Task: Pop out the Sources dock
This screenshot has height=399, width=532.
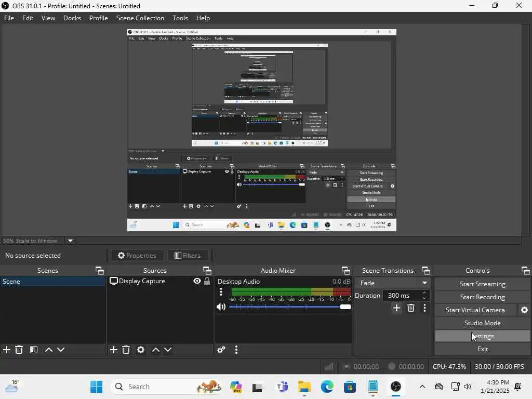Action: (x=207, y=270)
